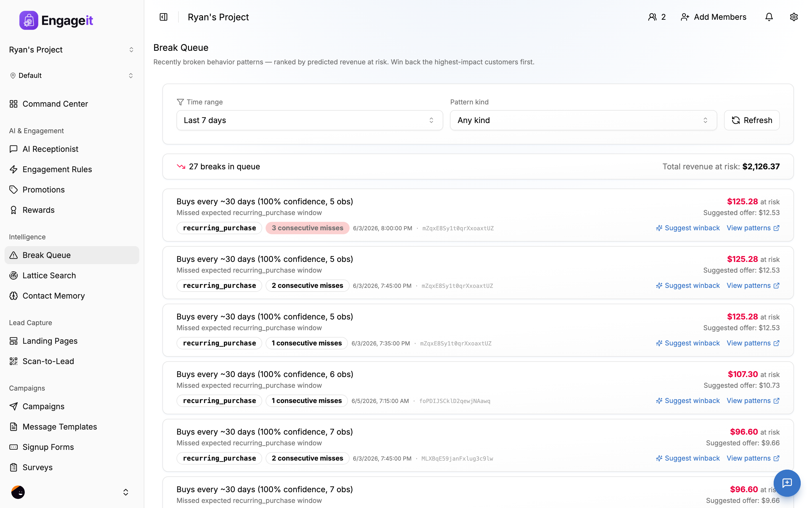Click Ryan's Project header title
Image resolution: width=812 pixels, height=508 pixels.
coord(218,17)
